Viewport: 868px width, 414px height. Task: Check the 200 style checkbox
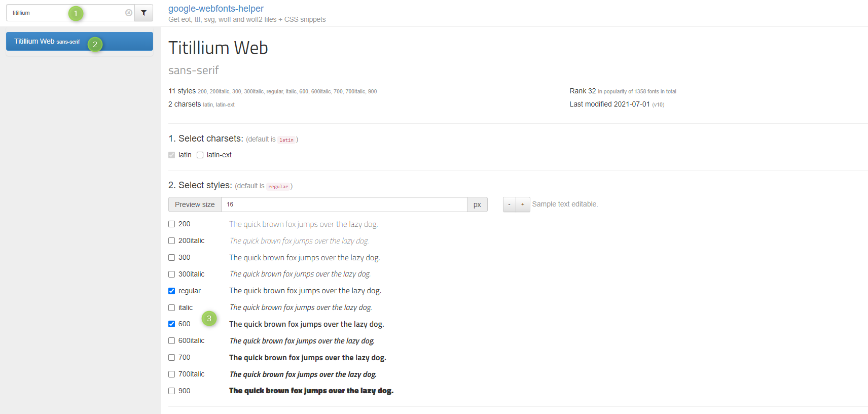pos(172,224)
